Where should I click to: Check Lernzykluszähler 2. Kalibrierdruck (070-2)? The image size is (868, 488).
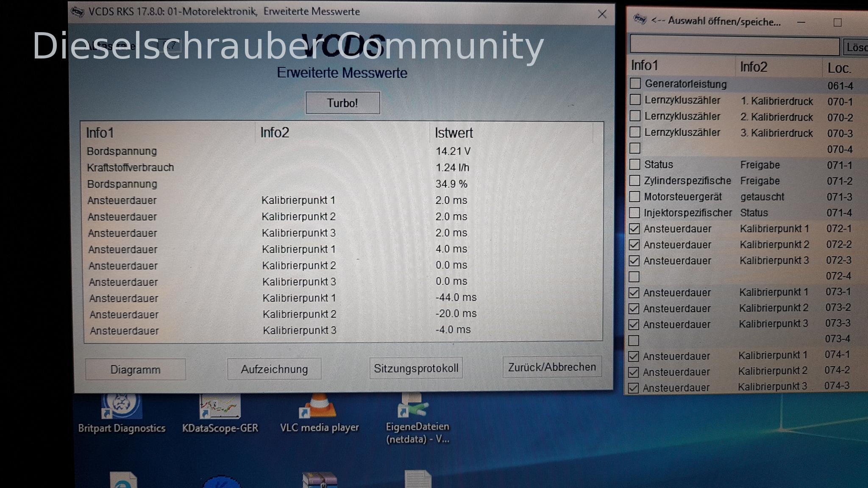(x=635, y=116)
